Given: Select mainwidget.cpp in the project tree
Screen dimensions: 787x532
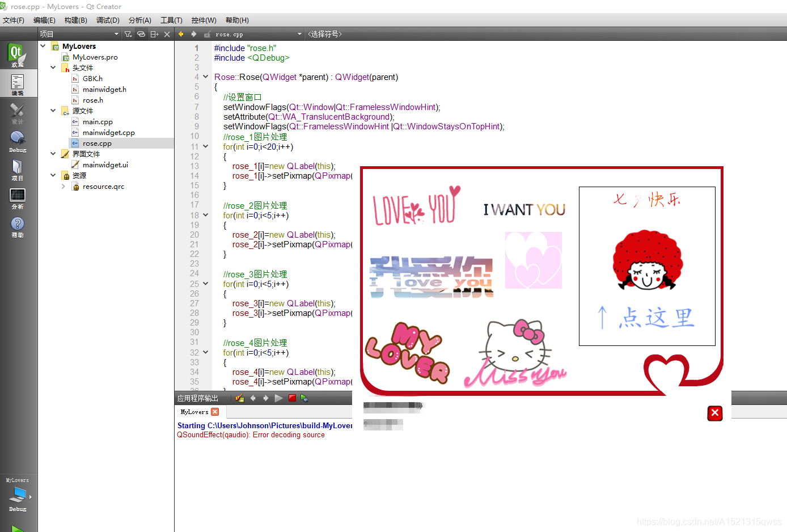Looking at the screenshot, I should click(x=109, y=132).
